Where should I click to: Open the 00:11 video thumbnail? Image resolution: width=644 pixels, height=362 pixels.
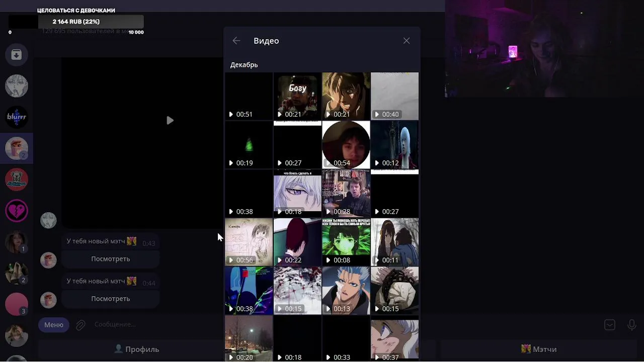pyautogui.click(x=394, y=242)
